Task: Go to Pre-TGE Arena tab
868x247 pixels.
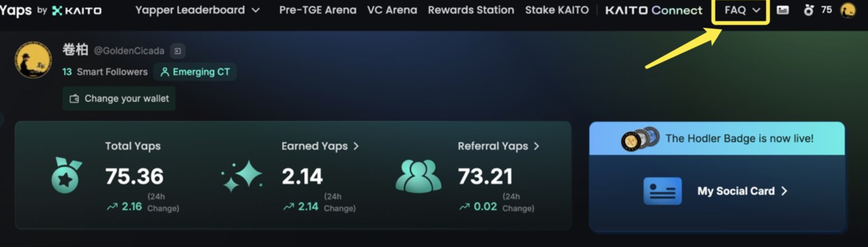Action: 318,10
